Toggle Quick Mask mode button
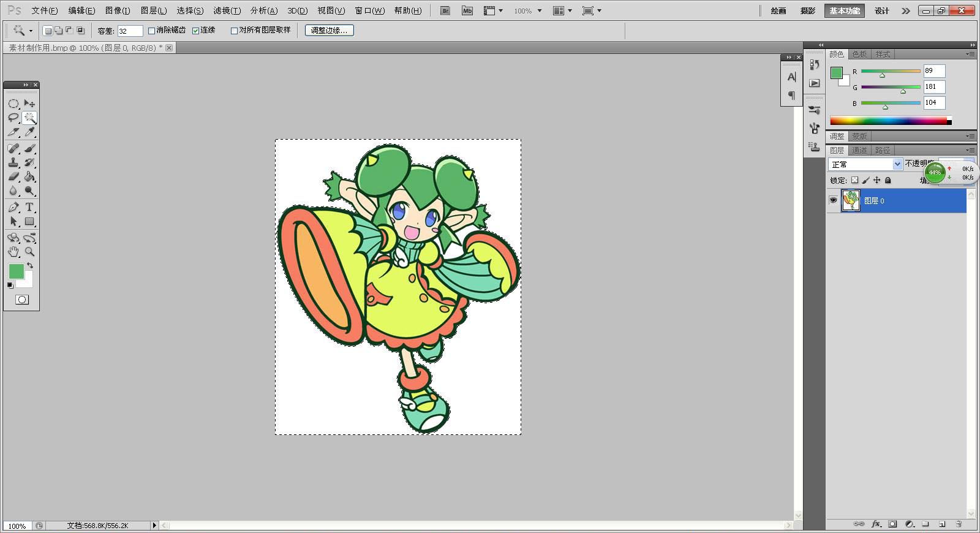This screenshot has width=980, height=533. tap(22, 300)
